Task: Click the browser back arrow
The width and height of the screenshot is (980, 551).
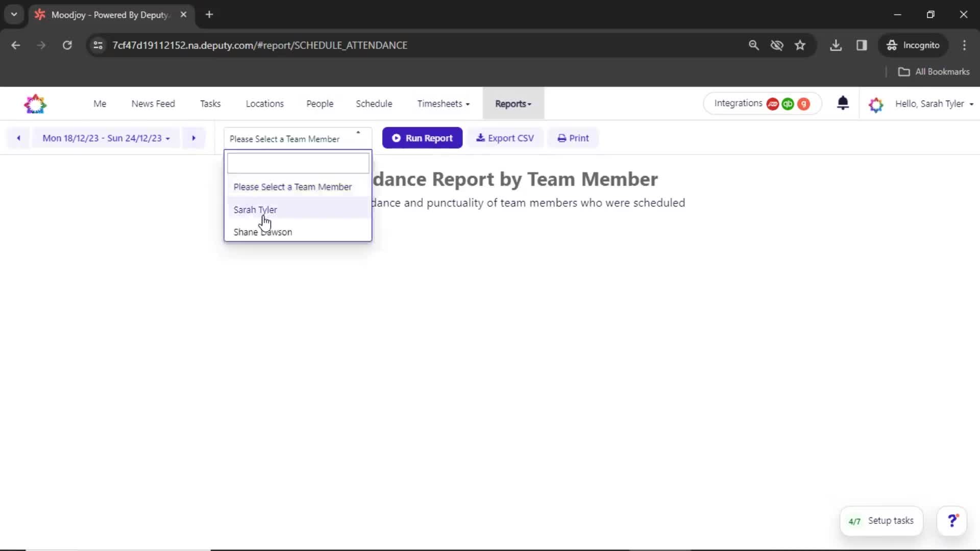Action: 16,45
